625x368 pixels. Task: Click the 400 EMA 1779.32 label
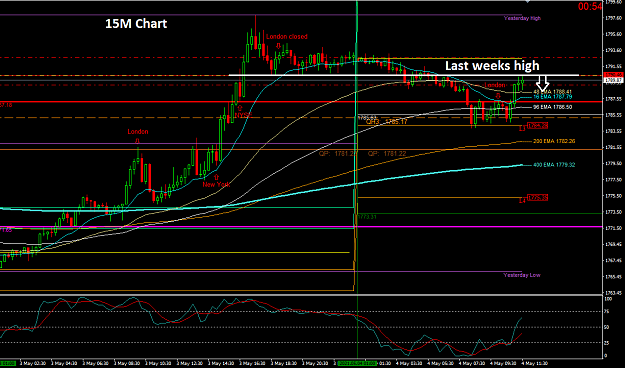[x=554, y=165]
